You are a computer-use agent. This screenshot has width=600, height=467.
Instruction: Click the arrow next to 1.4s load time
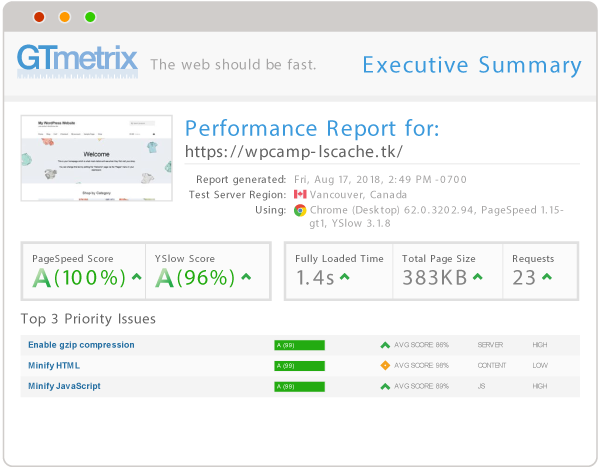(344, 277)
